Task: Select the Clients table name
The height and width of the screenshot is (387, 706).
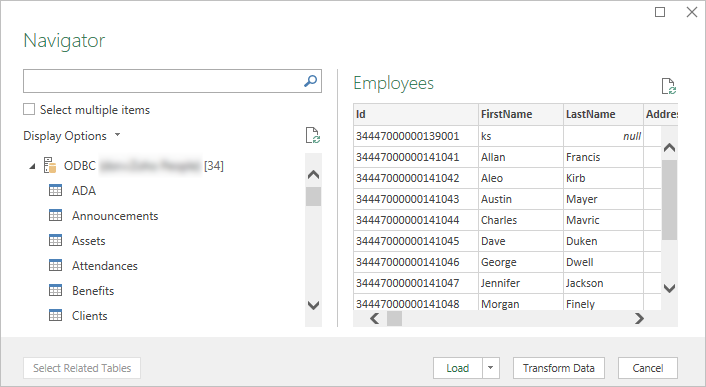Action: (90, 315)
